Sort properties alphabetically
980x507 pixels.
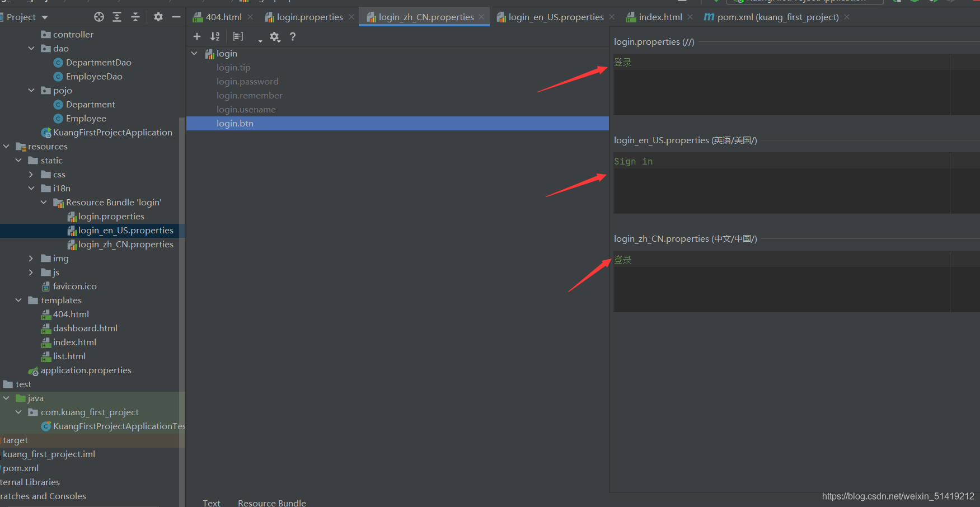[215, 36]
